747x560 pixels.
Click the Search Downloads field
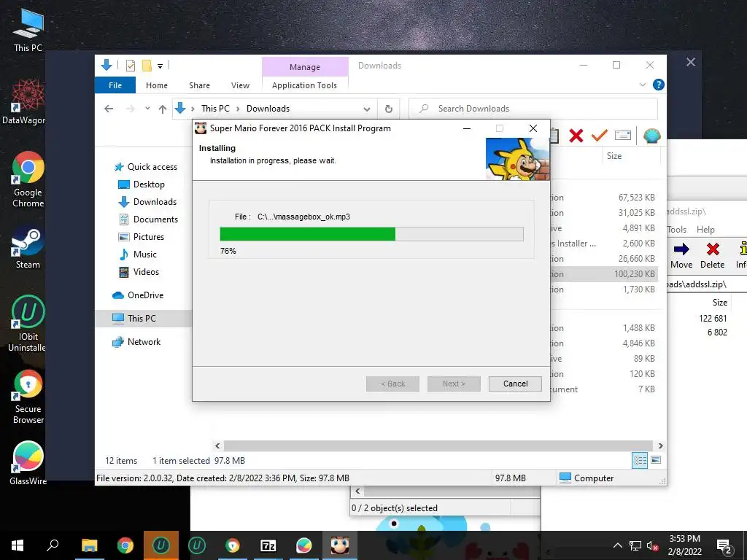(533, 109)
